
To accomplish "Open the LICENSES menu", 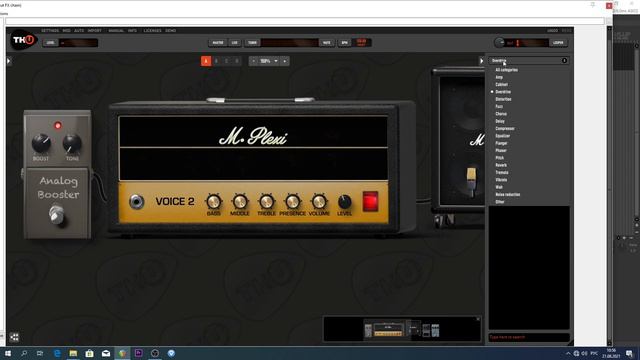I will tap(152, 31).
